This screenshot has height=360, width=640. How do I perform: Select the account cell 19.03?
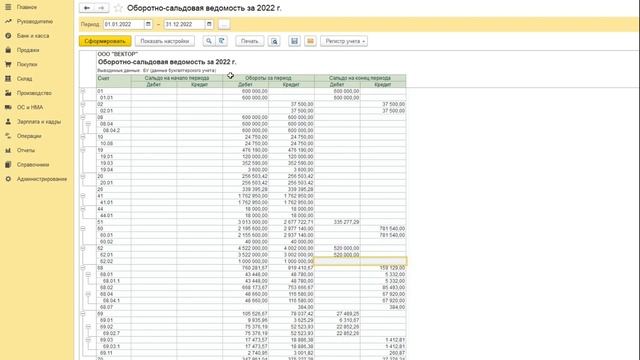(x=113, y=163)
